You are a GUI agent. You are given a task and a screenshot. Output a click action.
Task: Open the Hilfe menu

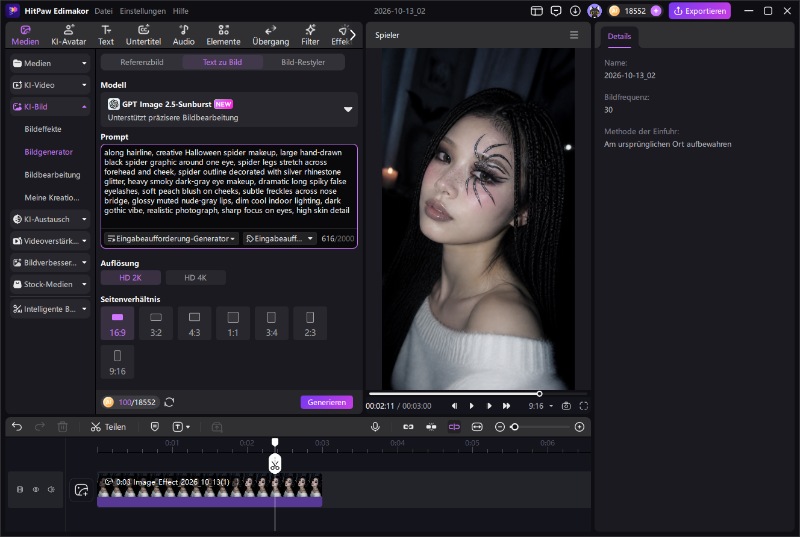coord(181,11)
